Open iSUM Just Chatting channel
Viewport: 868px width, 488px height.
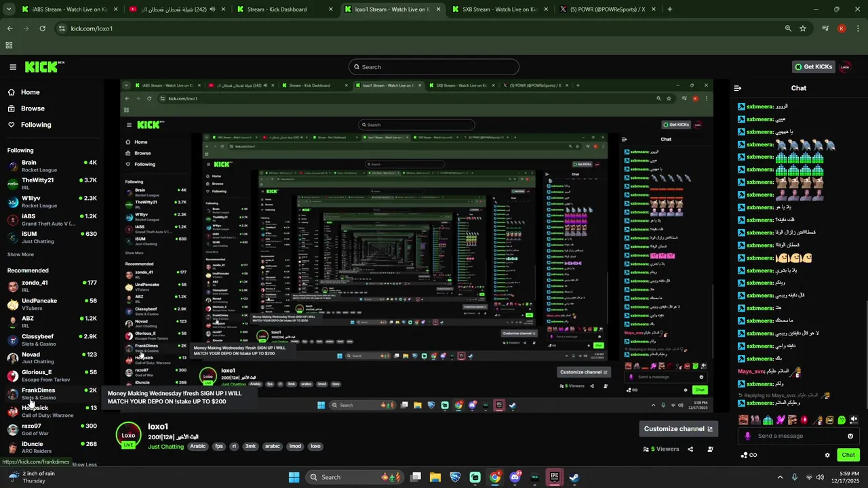point(52,237)
